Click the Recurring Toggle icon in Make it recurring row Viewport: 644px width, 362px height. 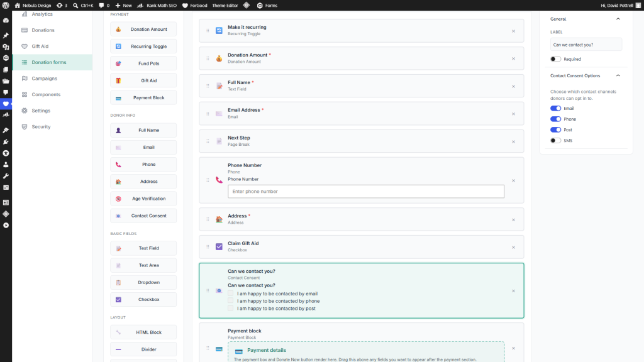[x=219, y=30]
